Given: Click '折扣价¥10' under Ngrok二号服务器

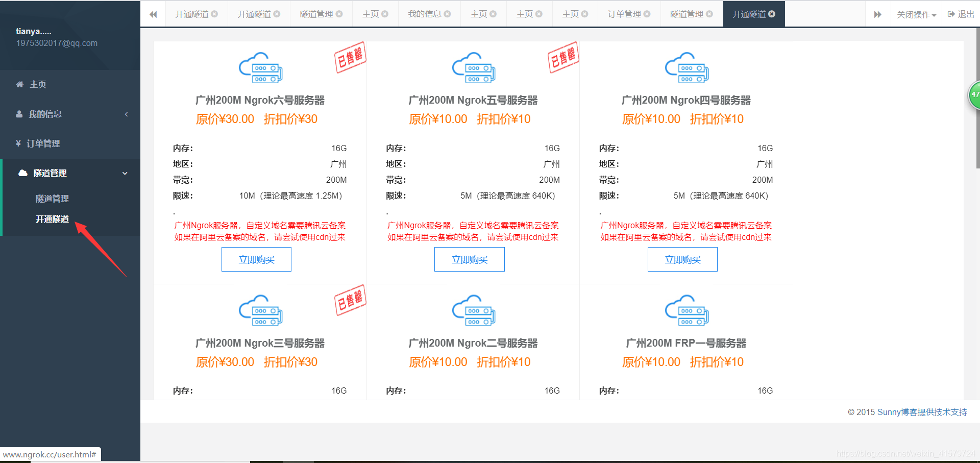Looking at the screenshot, I should coord(504,362).
